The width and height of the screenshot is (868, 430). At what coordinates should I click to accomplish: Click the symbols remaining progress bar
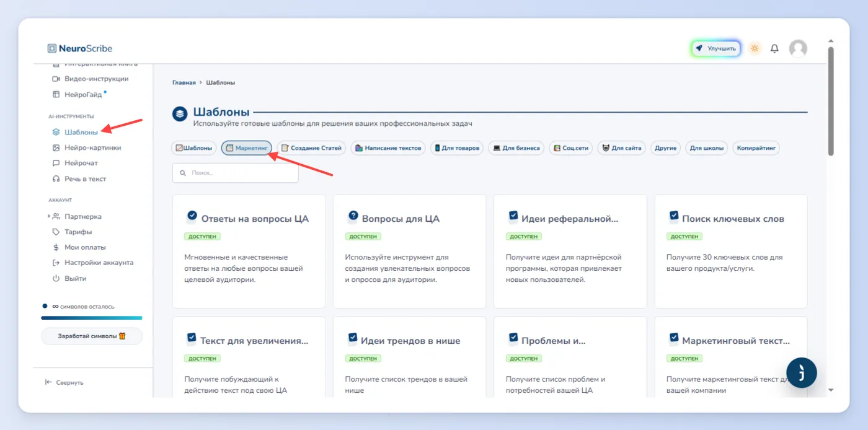point(92,318)
